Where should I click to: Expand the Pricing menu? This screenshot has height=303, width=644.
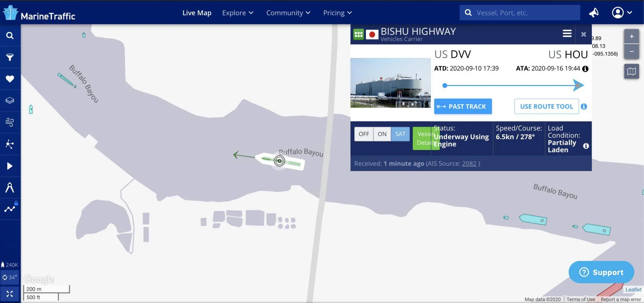click(x=337, y=13)
